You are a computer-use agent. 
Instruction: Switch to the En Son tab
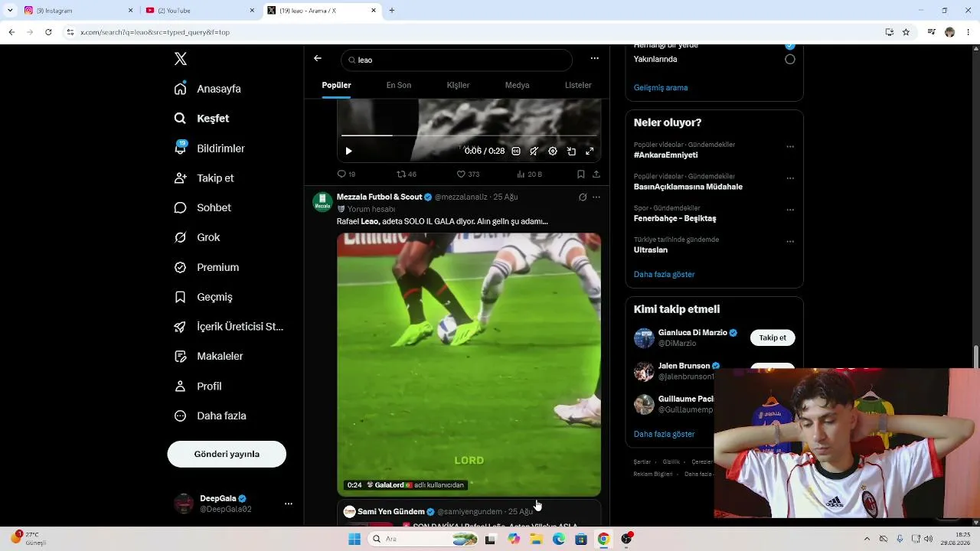coord(399,85)
